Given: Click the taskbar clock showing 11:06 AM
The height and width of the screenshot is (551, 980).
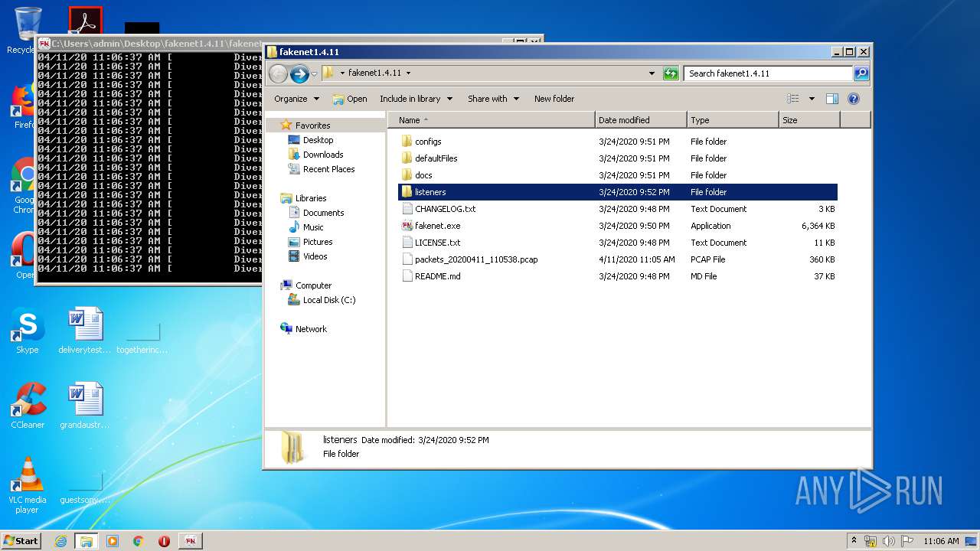Looking at the screenshot, I should click(x=941, y=541).
